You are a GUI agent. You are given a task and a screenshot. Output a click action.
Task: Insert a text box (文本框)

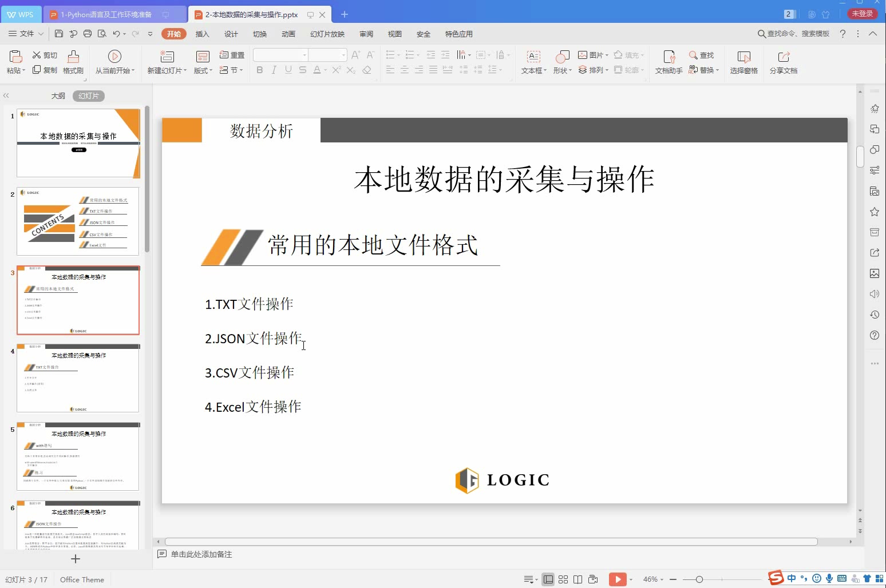532,62
